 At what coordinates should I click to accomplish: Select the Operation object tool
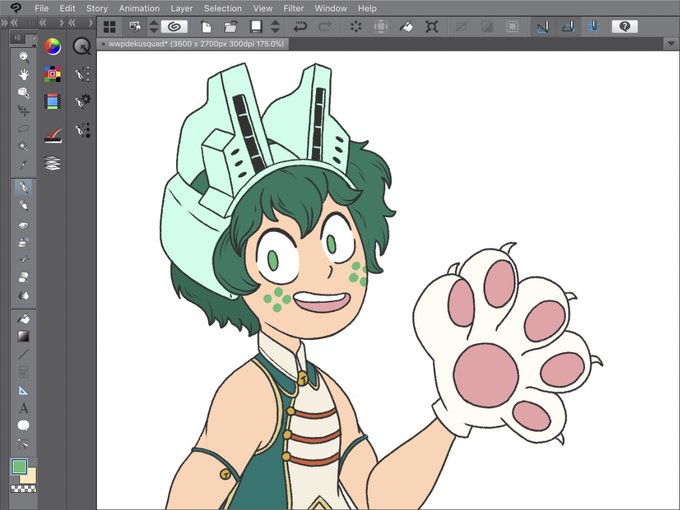tap(23, 93)
